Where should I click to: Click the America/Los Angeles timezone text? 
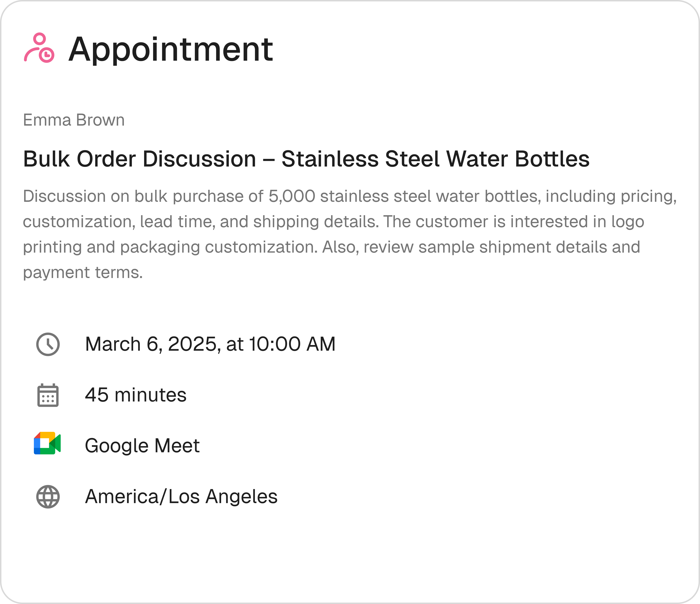point(181,497)
